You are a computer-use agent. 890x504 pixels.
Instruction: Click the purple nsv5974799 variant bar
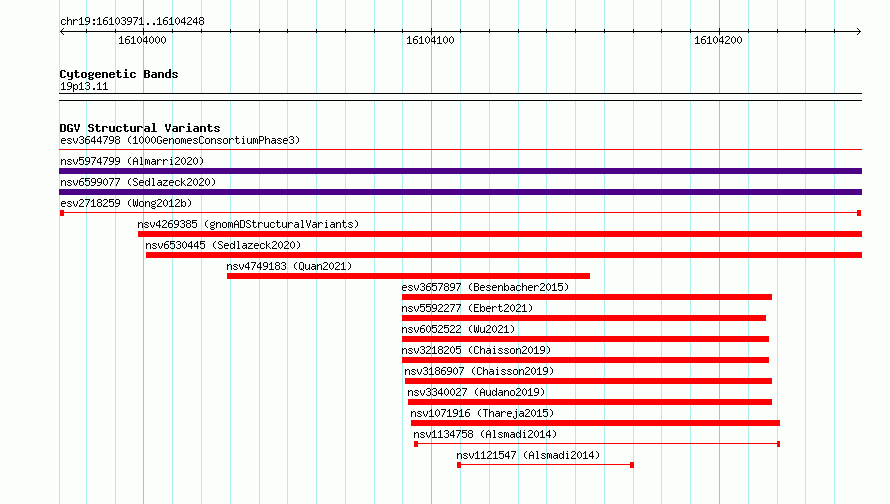coord(460,171)
